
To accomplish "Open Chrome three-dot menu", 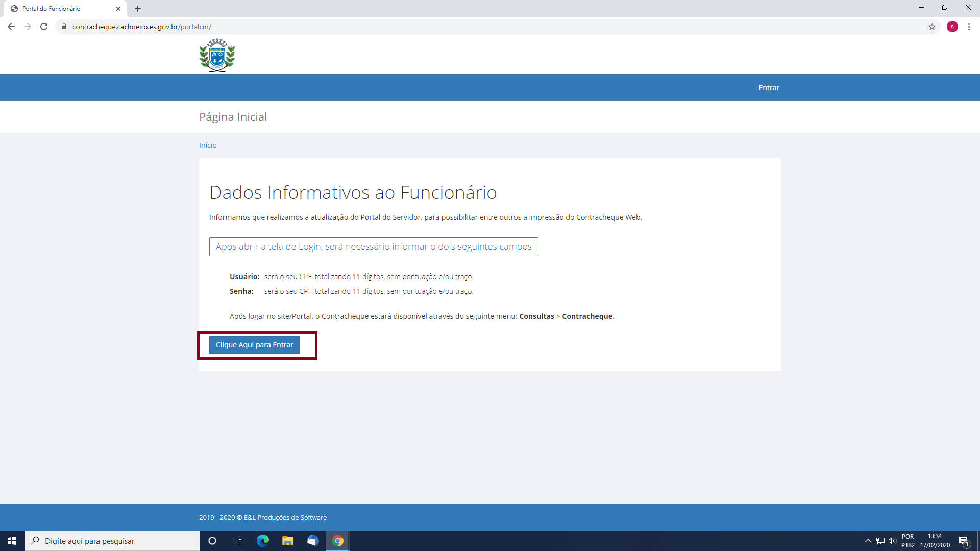I will pyautogui.click(x=969, y=27).
